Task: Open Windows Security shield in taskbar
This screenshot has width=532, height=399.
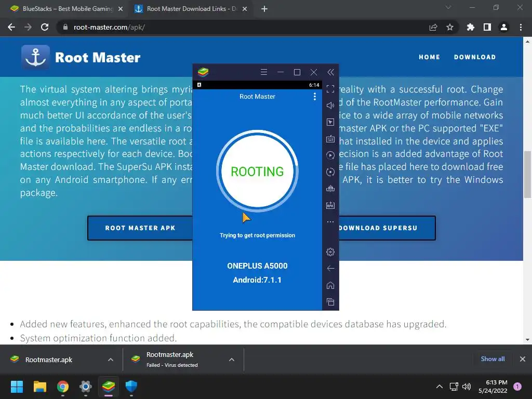Action: (131, 387)
